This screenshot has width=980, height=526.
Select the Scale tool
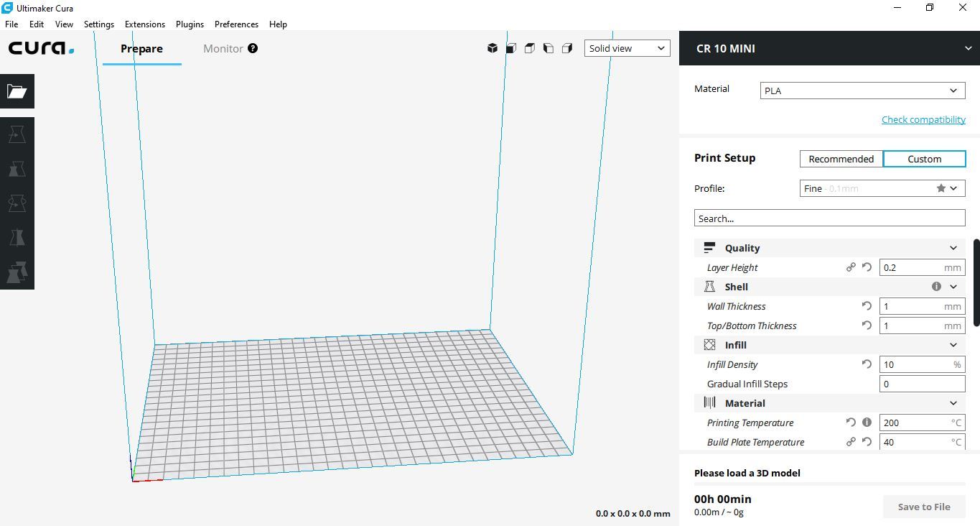point(16,168)
